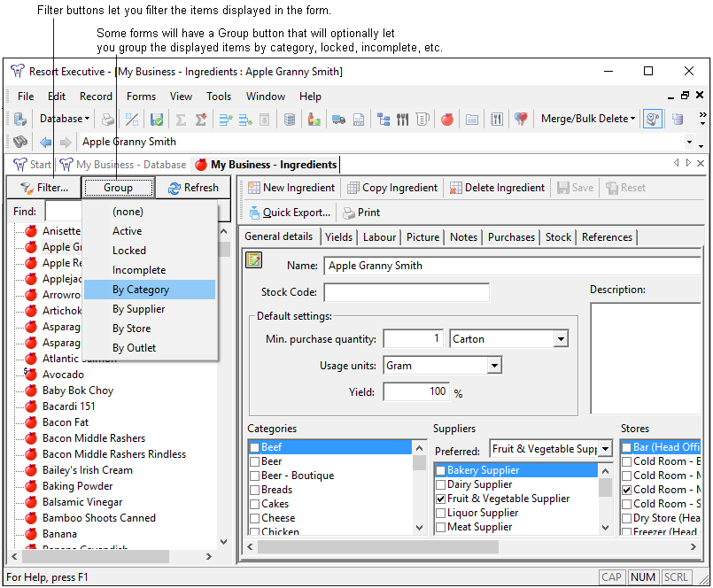Click the grey forward arrow icon
Image resolution: width=713 pixels, height=588 pixels.
coord(66,143)
